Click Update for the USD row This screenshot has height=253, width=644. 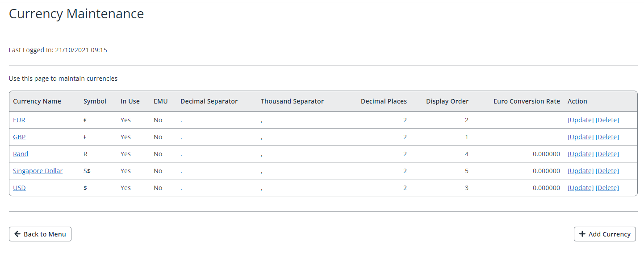click(581, 188)
